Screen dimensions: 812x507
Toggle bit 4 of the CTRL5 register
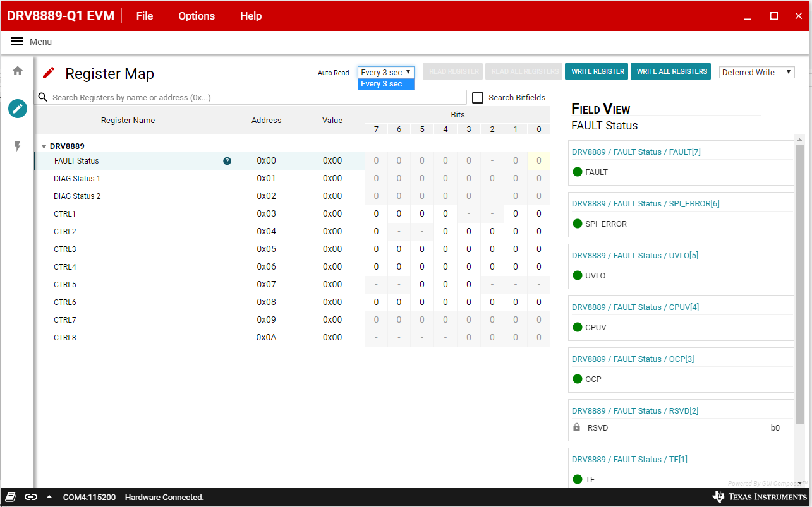point(445,285)
